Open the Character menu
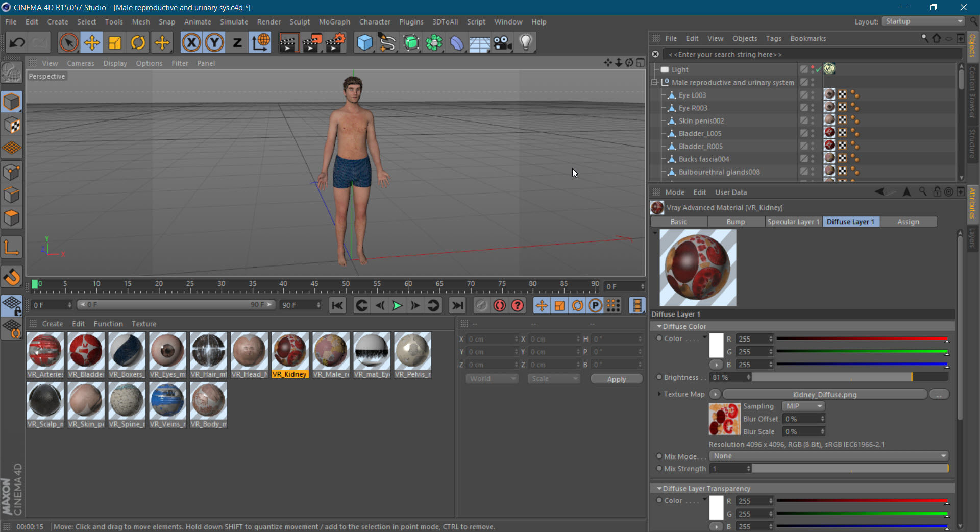 point(375,22)
